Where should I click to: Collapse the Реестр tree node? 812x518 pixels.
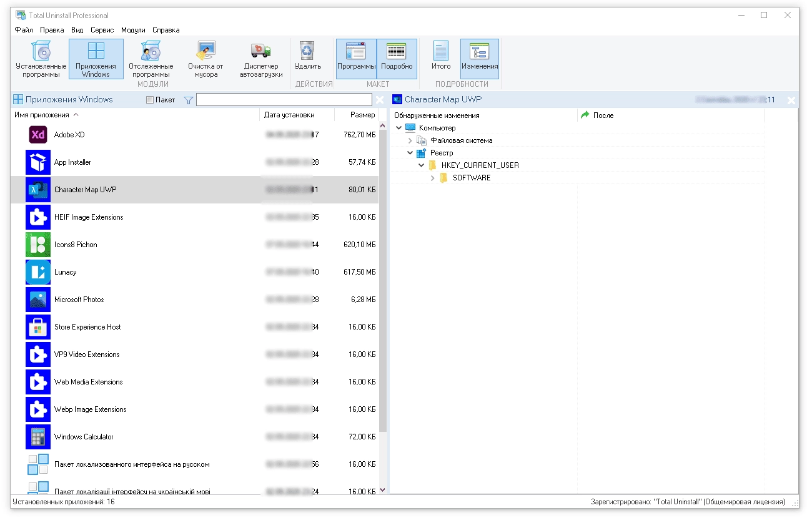pos(410,153)
